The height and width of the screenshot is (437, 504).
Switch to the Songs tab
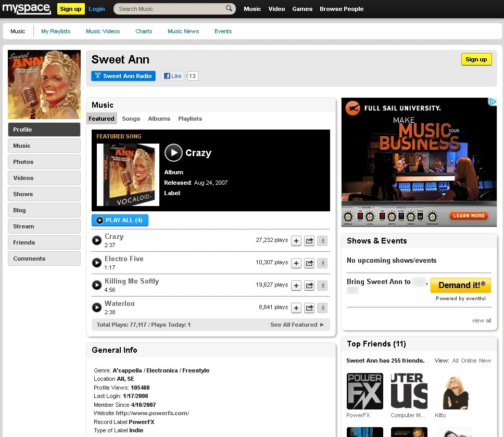(131, 119)
